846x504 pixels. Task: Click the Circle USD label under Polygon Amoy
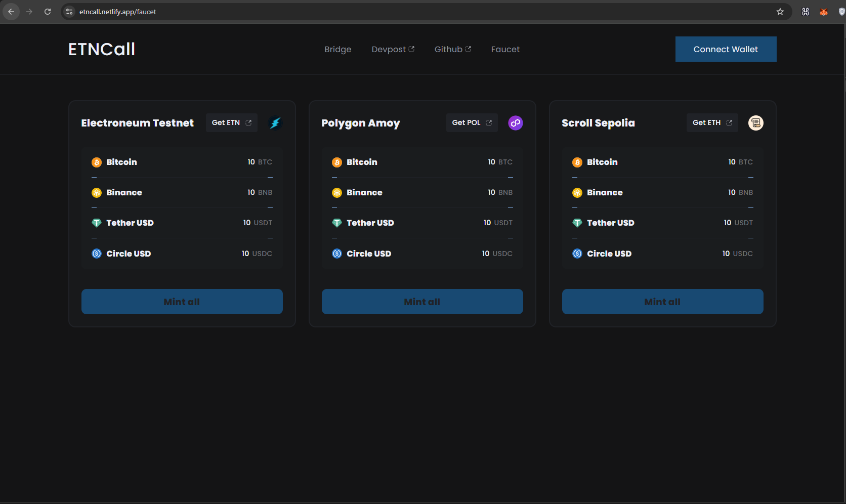point(369,254)
